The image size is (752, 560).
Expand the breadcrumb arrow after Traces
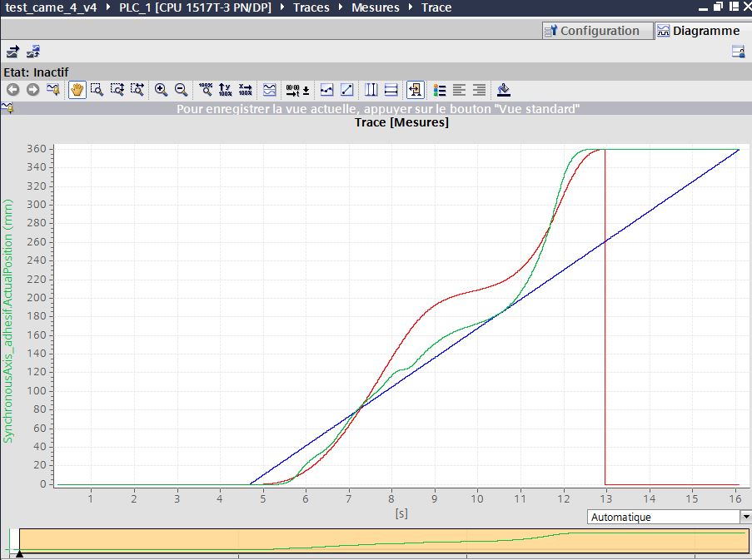click(341, 7)
